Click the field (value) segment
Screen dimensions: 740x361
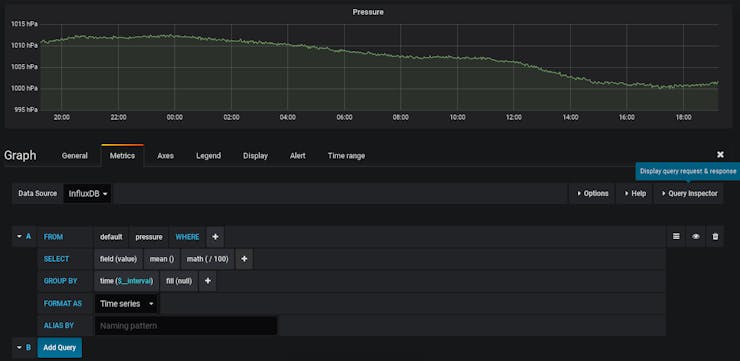click(x=118, y=259)
